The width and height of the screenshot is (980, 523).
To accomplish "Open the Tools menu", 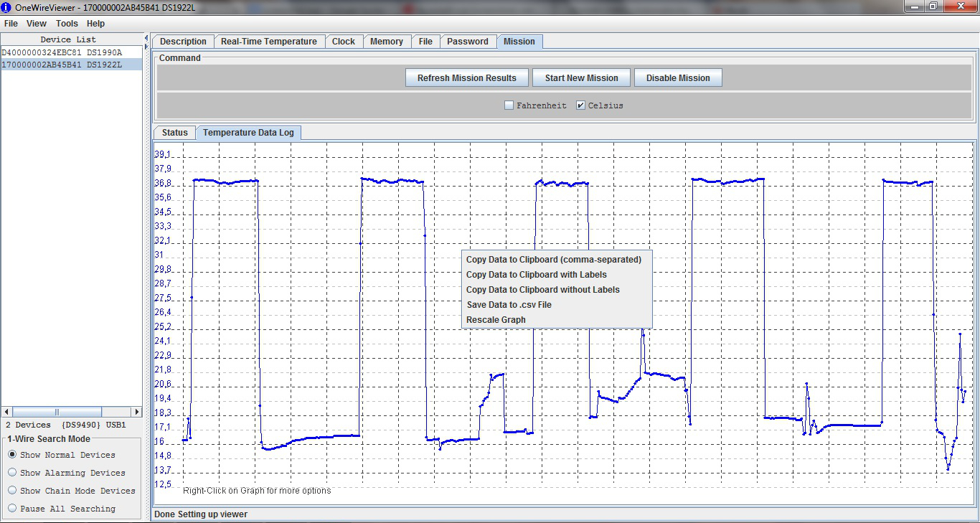I will pyautogui.click(x=67, y=24).
